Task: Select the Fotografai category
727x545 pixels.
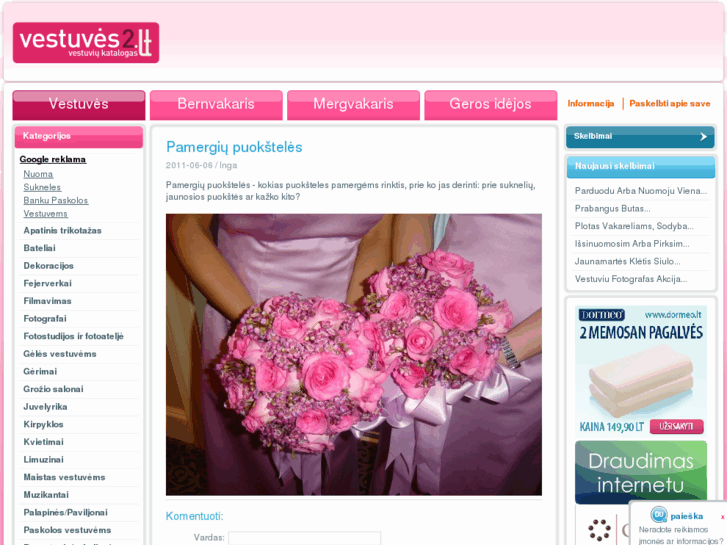Action: point(45,319)
